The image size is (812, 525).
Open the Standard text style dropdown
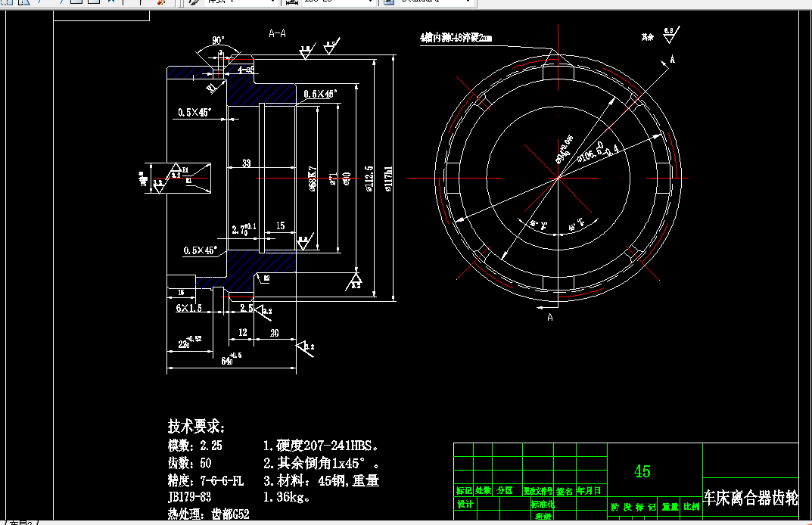tap(467, 2)
